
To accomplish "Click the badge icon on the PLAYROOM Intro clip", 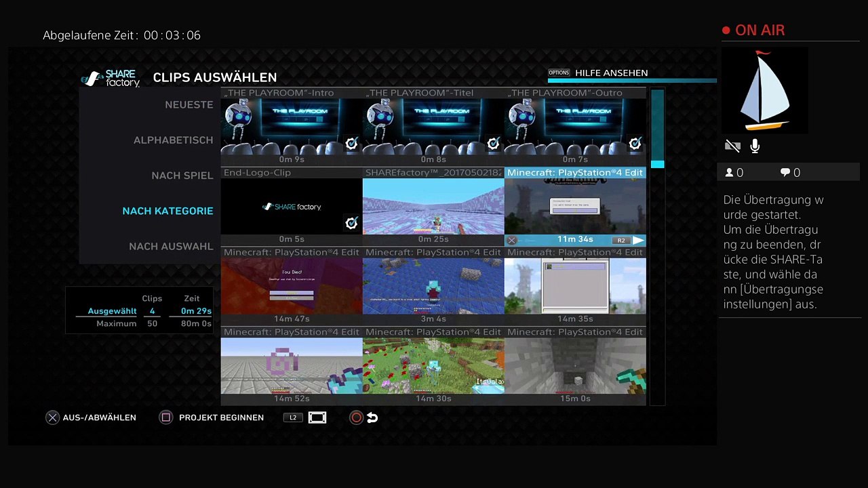I will (351, 144).
